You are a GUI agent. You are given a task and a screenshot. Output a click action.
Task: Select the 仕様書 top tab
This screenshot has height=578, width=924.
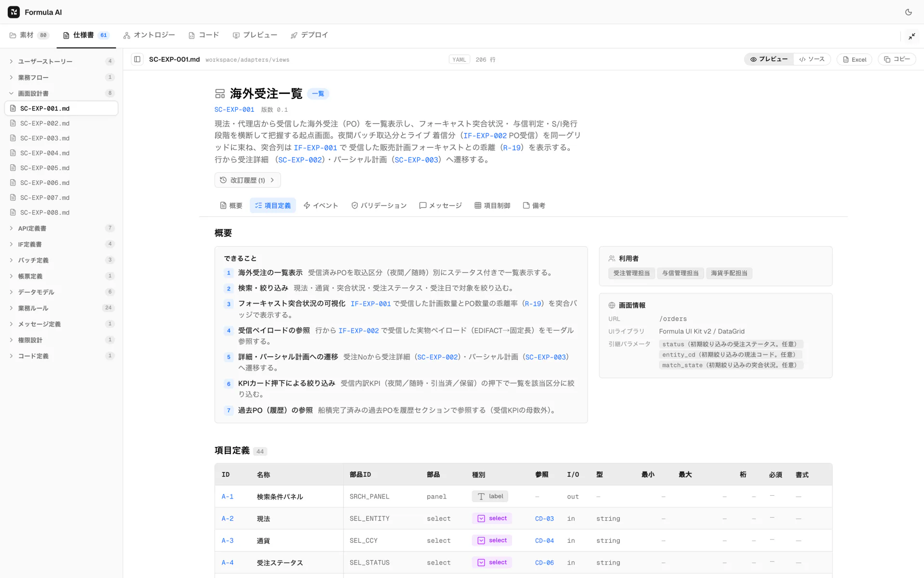click(86, 35)
